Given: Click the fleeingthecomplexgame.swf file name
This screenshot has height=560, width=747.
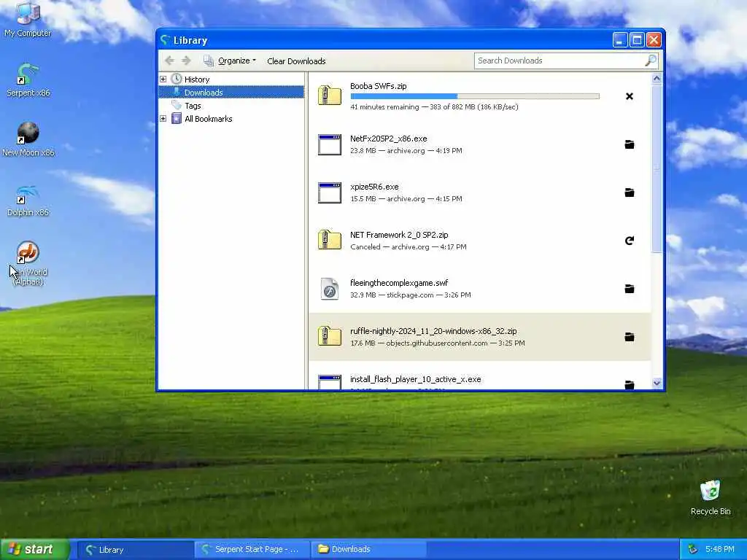Looking at the screenshot, I should (x=399, y=283).
